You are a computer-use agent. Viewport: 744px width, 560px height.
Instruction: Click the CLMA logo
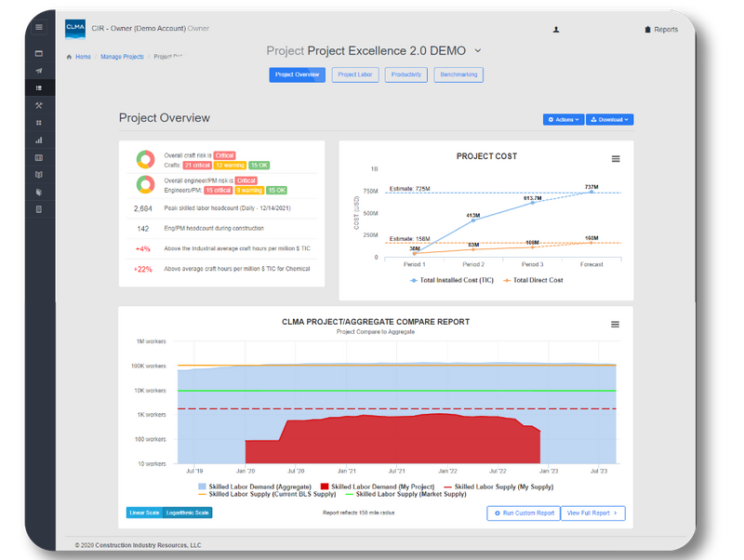pos(75,30)
